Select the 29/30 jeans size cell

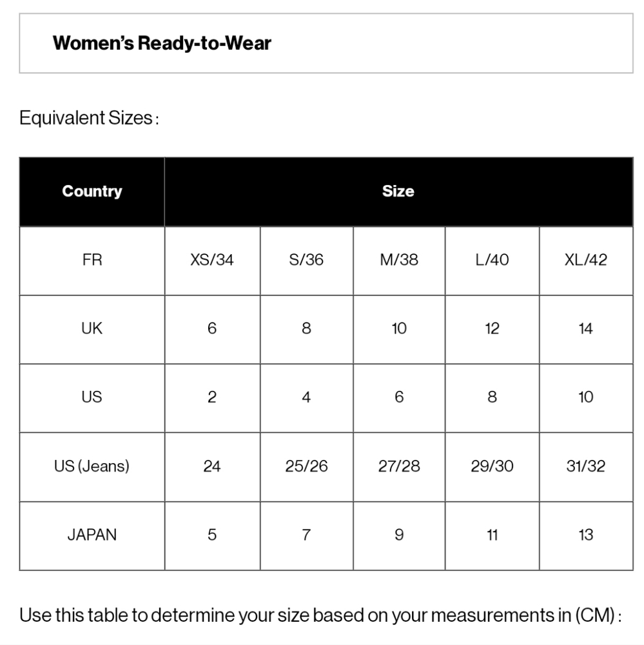[492, 467]
